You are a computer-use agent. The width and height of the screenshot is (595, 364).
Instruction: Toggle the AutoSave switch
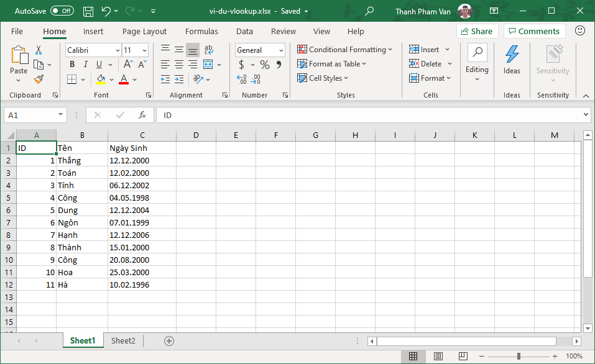pos(62,11)
